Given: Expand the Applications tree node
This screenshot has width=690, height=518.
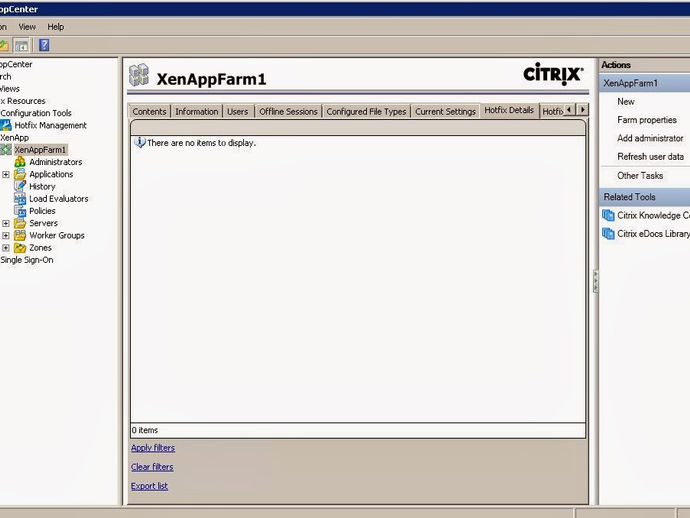Looking at the screenshot, I should coord(6,174).
